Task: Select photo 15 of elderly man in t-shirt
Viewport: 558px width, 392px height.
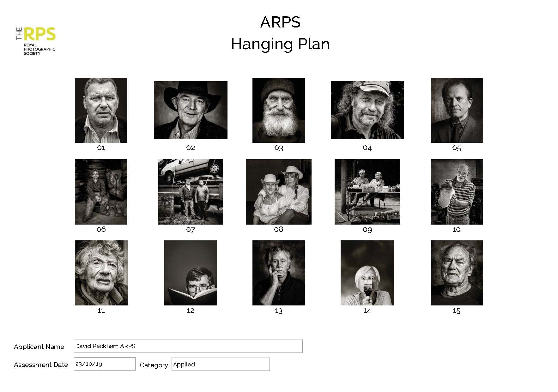Action: [x=457, y=273]
